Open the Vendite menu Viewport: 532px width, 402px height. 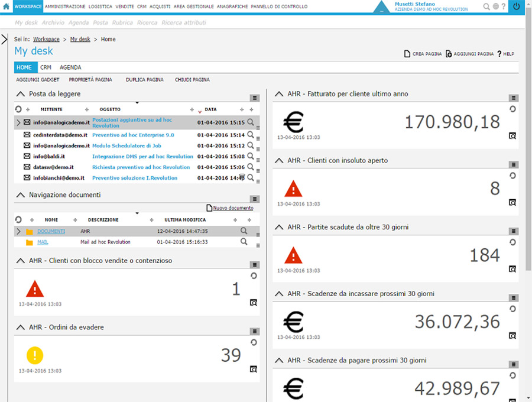(x=124, y=7)
